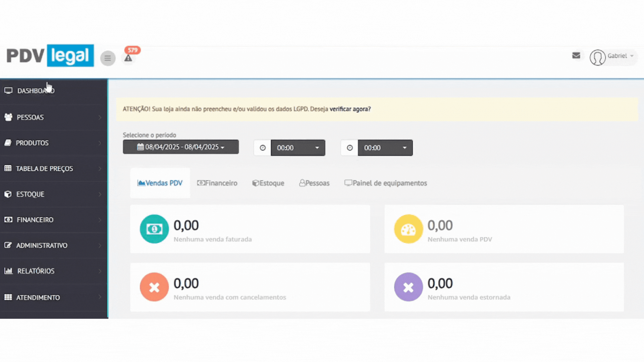644x362 pixels.
Task: Switch to the Financeiro tab
Action: pyautogui.click(x=217, y=183)
